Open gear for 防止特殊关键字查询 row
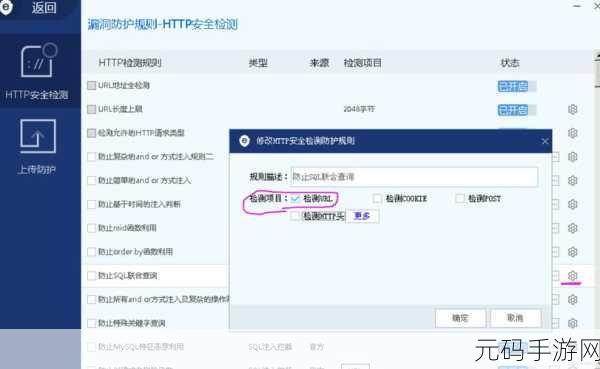The width and height of the screenshot is (600, 369). click(x=572, y=323)
